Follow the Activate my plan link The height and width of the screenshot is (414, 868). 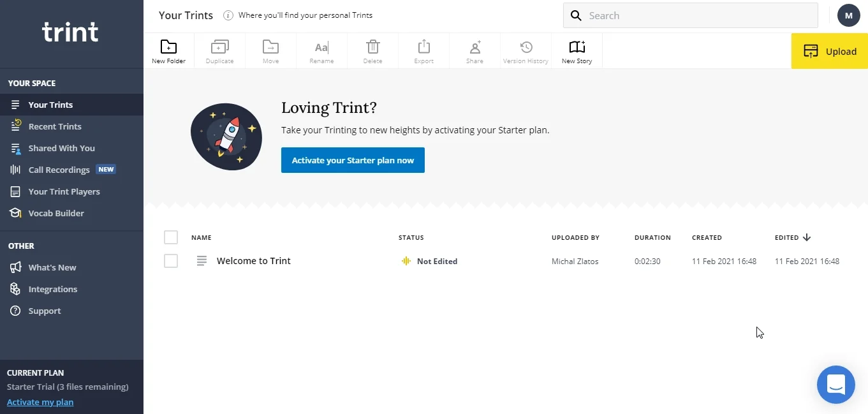(40, 402)
